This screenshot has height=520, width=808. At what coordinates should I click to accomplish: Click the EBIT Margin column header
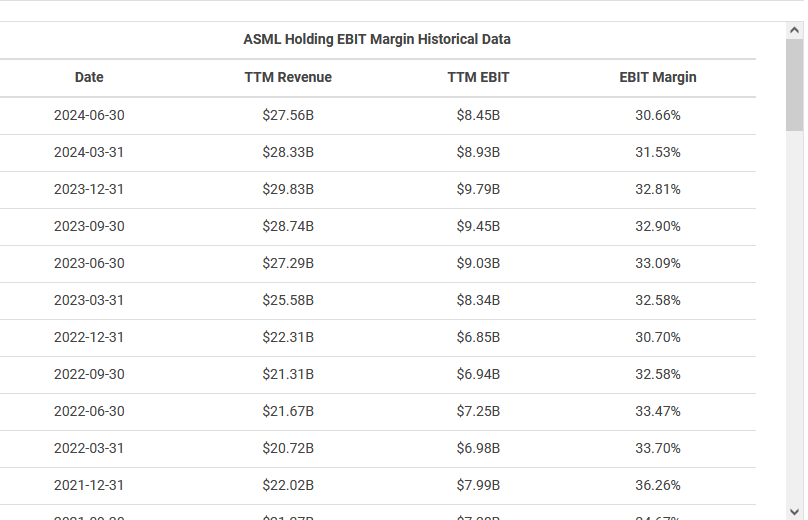(x=658, y=77)
